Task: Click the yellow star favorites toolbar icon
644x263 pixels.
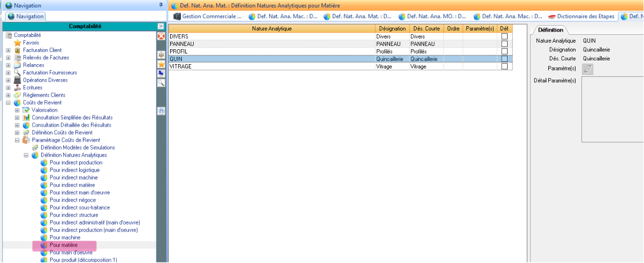Action: (x=160, y=64)
